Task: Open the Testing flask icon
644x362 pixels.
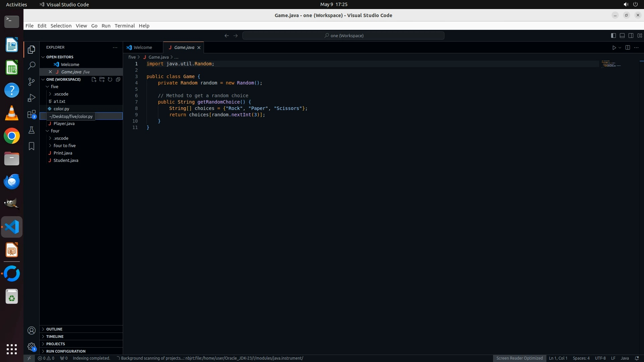Action: (32, 130)
